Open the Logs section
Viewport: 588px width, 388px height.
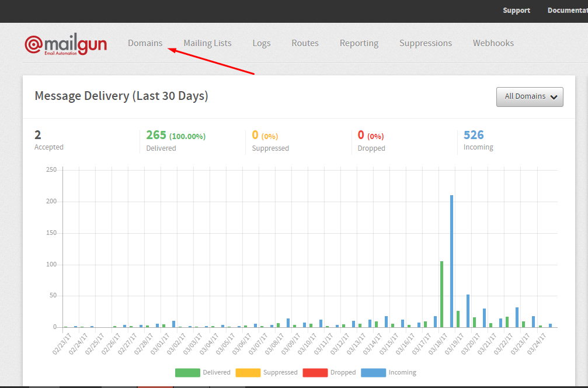(x=262, y=43)
